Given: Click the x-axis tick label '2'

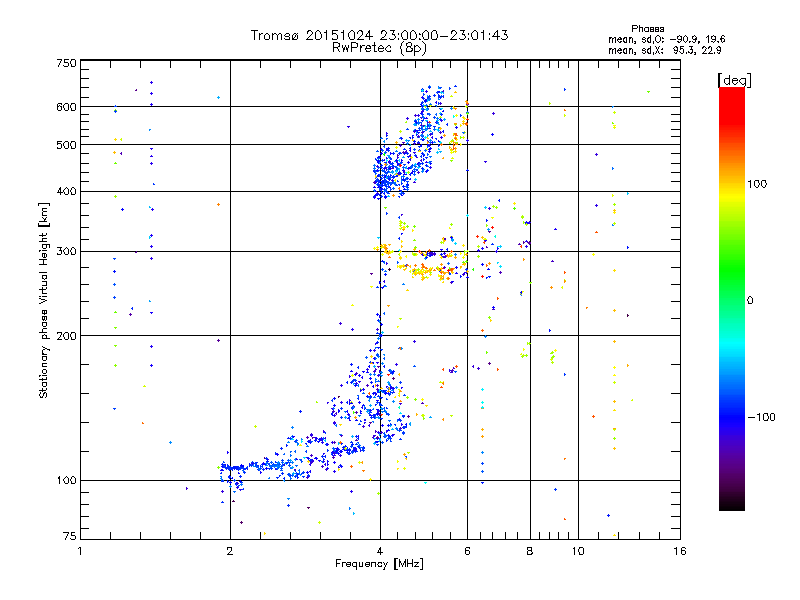Looking at the screenshot, I should point(230,551).
